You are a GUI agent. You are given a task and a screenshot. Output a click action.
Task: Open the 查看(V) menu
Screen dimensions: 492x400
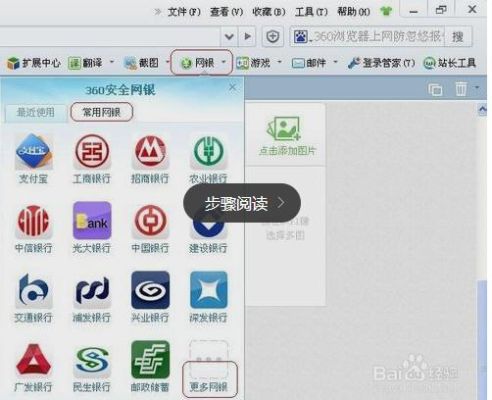[x=226, y=12]
